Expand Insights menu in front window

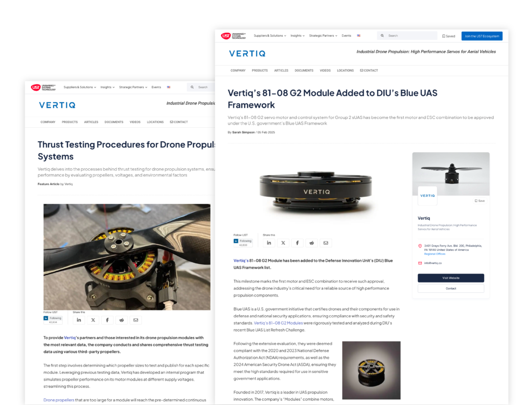(298, 36)
